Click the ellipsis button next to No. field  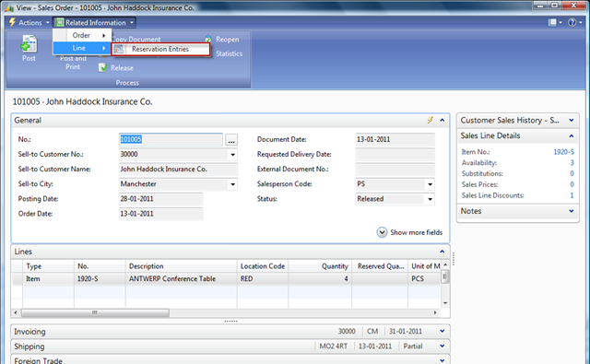(231, 139)
